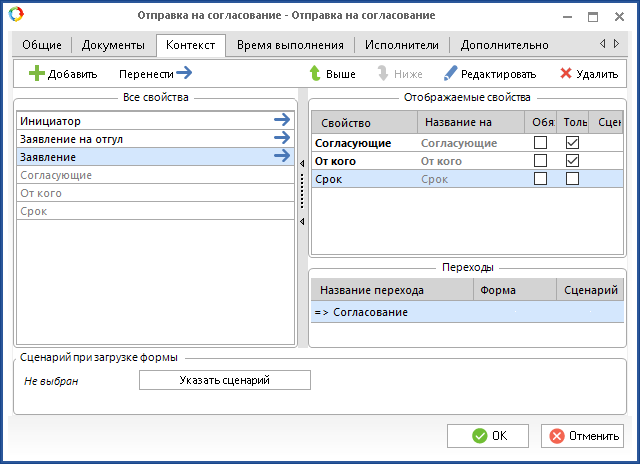640x464 pixels.
Task: Click the vertical splitter handle between panels
Action: [302, 192]
